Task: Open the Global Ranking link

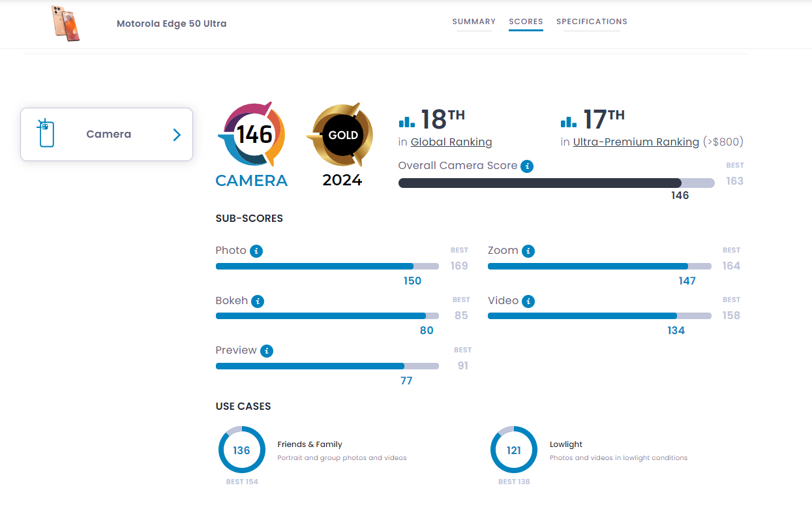Action: [x=451, y=142]
